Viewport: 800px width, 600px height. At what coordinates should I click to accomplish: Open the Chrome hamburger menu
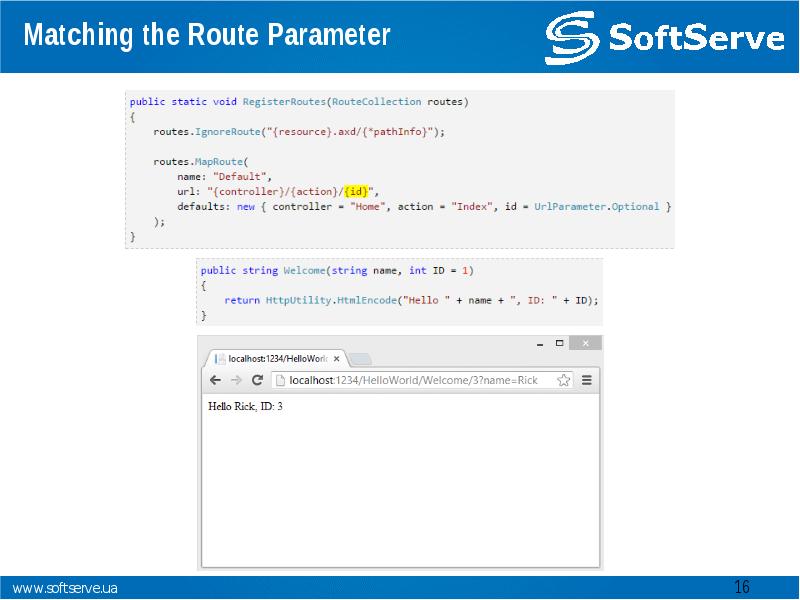click(x=587, y=380)
